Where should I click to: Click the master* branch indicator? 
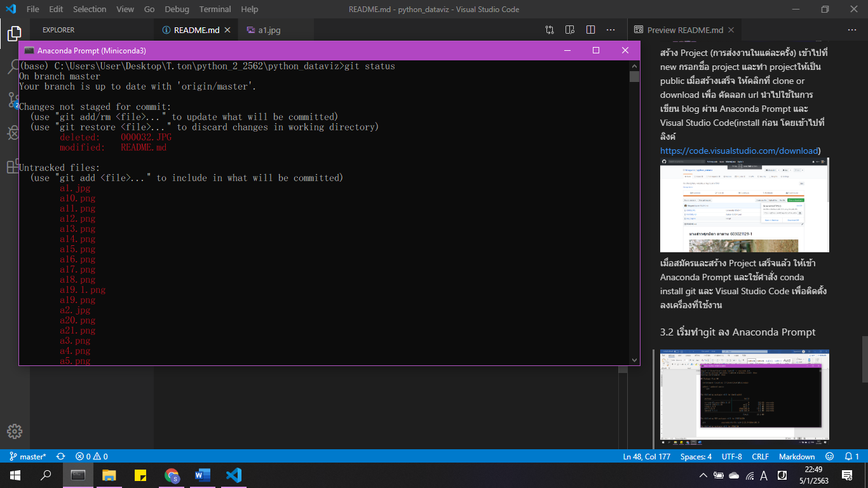tap(28, 456)
